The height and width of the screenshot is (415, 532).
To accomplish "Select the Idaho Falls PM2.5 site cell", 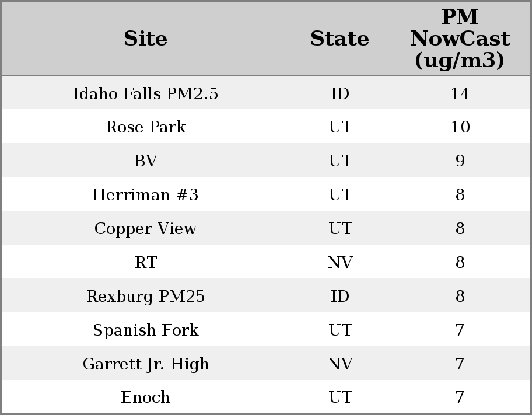I will (145, 93).
